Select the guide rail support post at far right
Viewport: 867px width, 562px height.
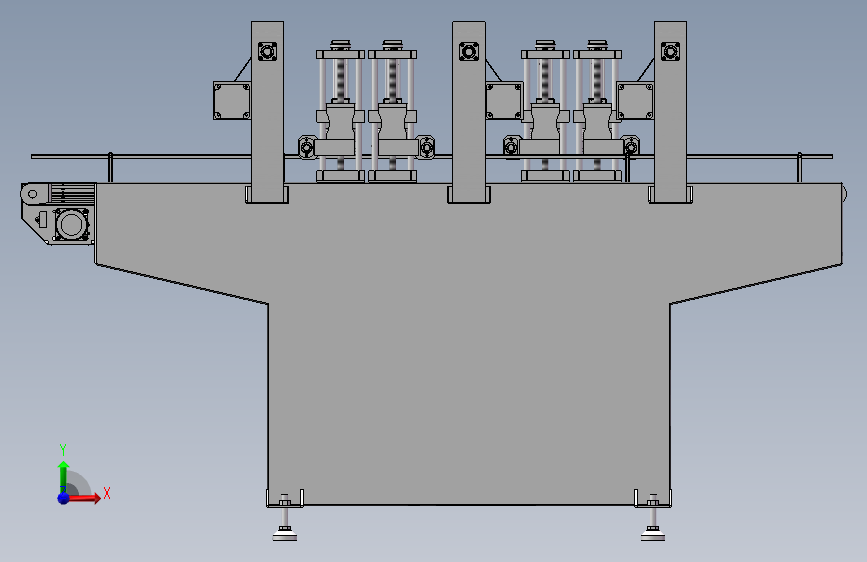point(800,167)
